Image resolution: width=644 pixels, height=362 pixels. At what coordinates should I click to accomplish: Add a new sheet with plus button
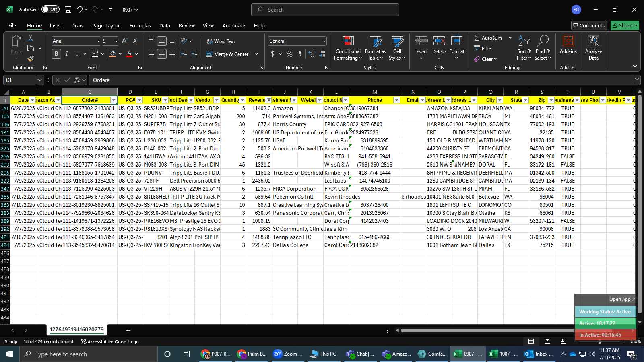(x=128, y=330)
